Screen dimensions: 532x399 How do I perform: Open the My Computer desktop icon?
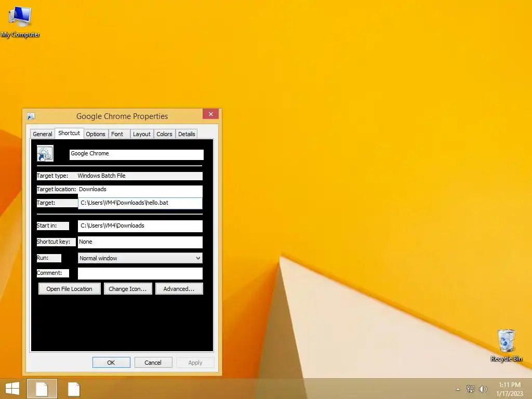(x=20, y=21)
